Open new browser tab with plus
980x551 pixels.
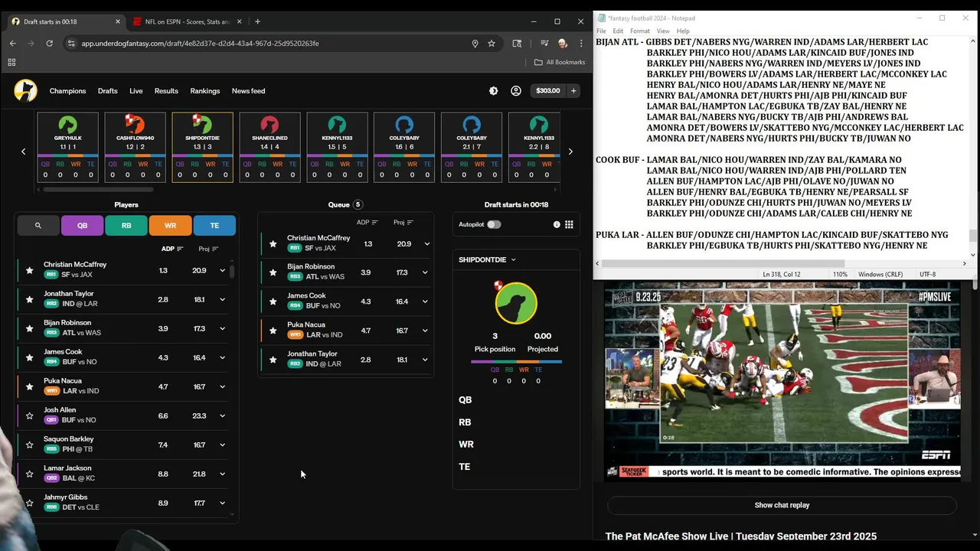tap(257, 21)
